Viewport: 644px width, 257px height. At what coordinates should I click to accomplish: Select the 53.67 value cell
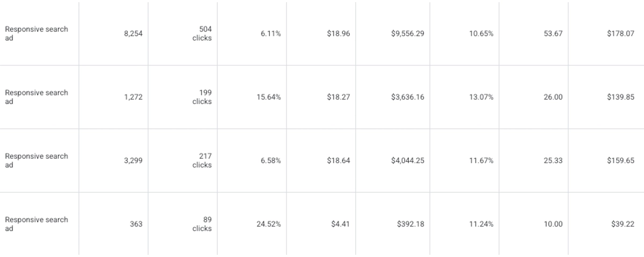coord(552,34)
